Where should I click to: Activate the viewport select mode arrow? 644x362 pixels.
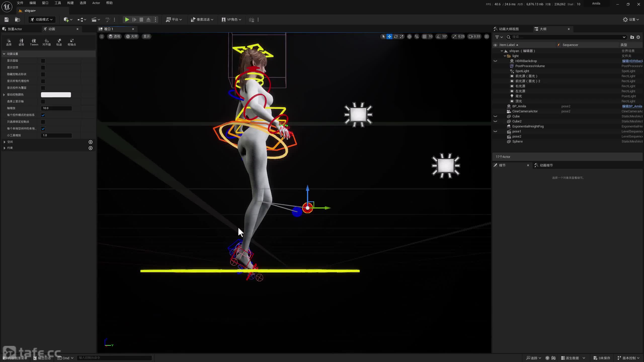pos(383,36)
